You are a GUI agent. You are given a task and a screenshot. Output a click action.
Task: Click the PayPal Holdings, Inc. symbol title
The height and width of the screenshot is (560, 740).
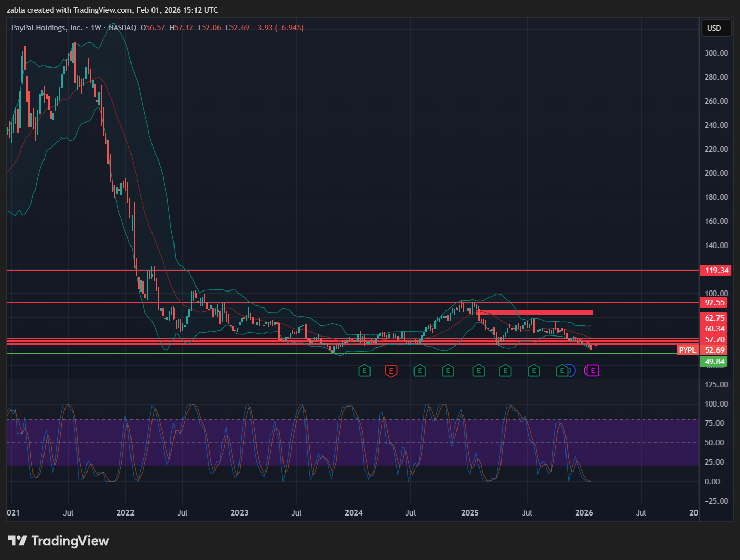[x=47, y=28]
